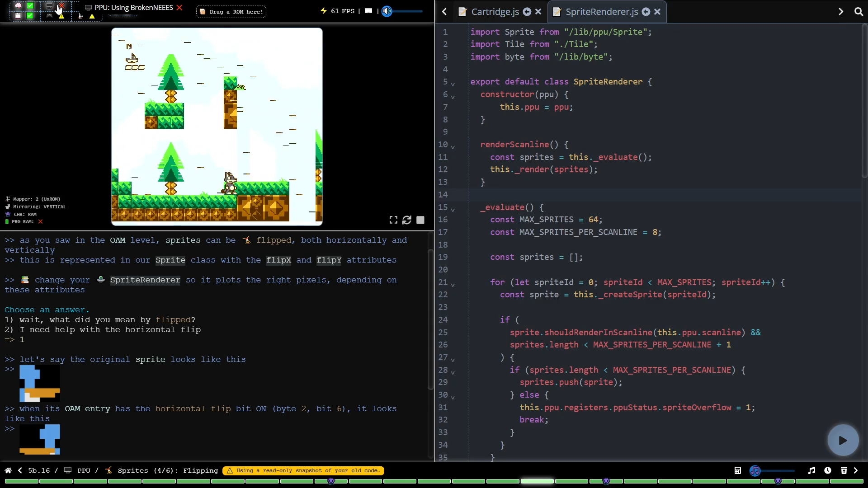The height and width of the screenshot is (488, 868).
Task: Toggle the cartridge unit green checkbox
Action: tap(30, 16)
